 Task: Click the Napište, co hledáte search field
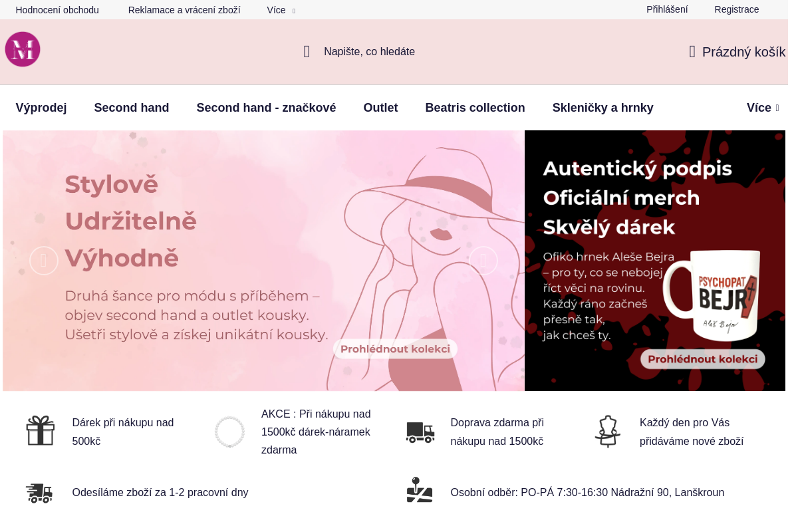pos(369,51)
